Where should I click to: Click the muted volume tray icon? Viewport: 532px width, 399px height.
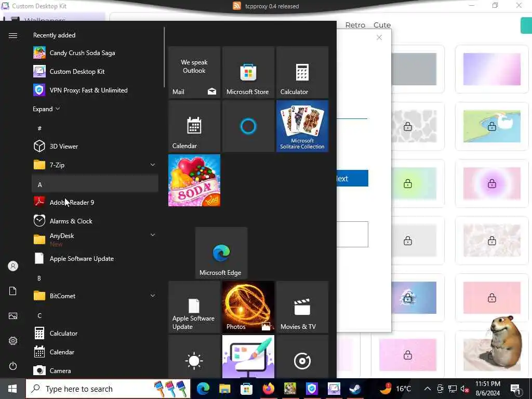tap(464, 389)
